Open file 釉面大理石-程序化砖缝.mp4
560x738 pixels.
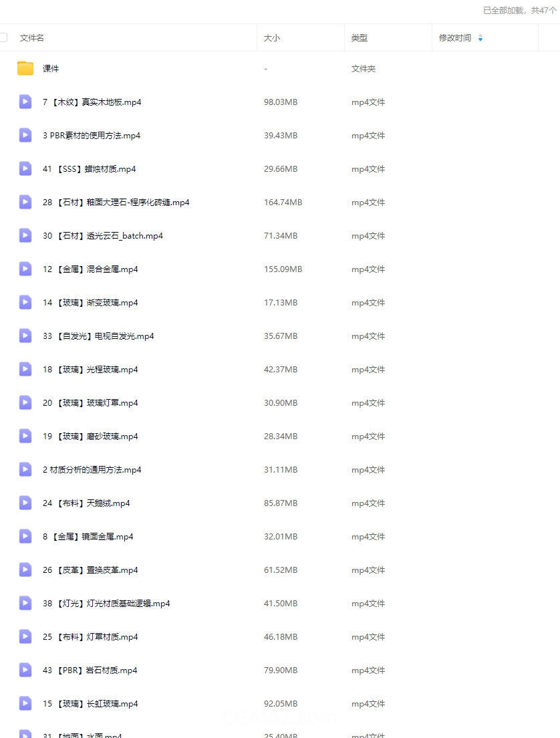(116, 203)
